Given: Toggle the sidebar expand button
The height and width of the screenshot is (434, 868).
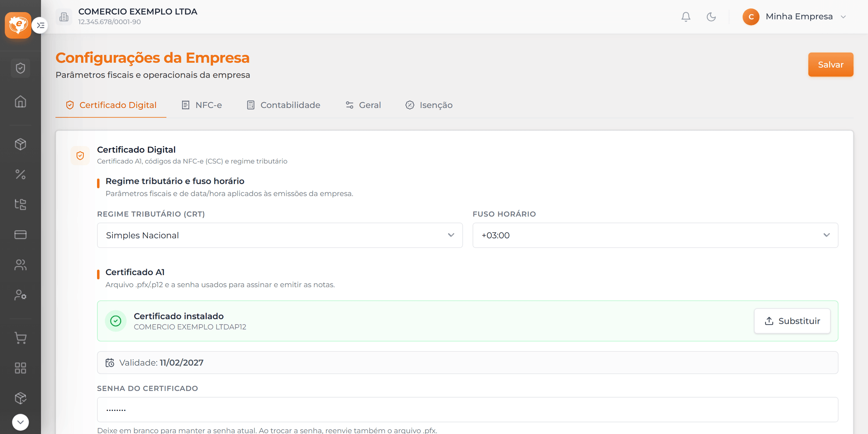Looking at the screenshot, I should pos(40,25).
